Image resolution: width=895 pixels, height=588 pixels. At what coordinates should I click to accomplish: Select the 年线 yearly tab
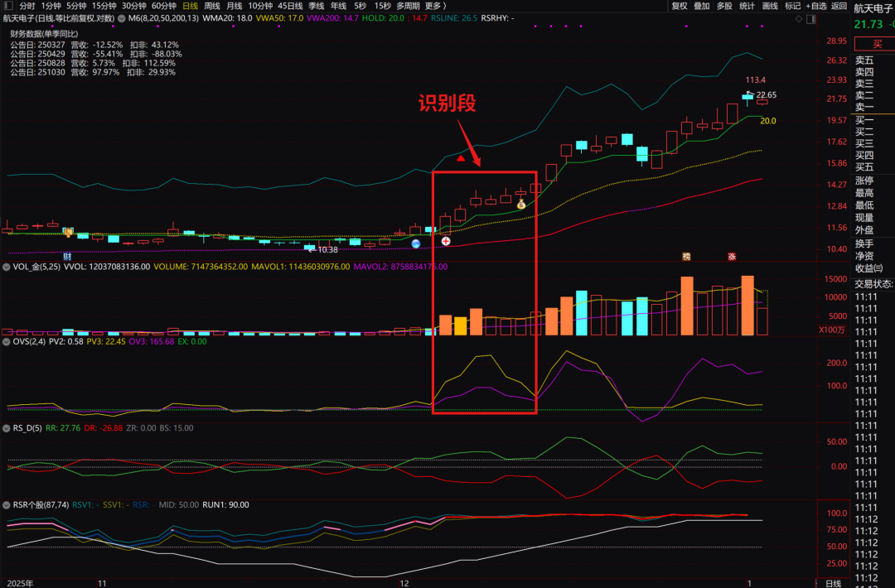[338, 6]
